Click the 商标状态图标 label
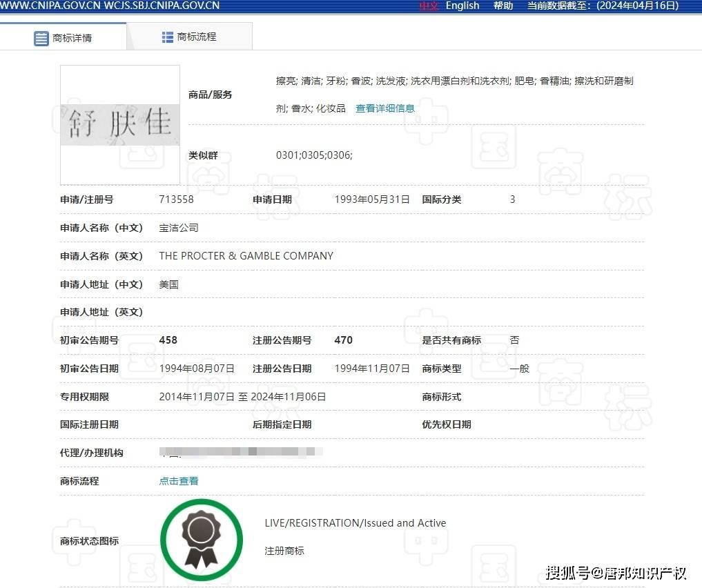Screen dimensions: 702x588 pyautogui.click(x=90, y=541)
